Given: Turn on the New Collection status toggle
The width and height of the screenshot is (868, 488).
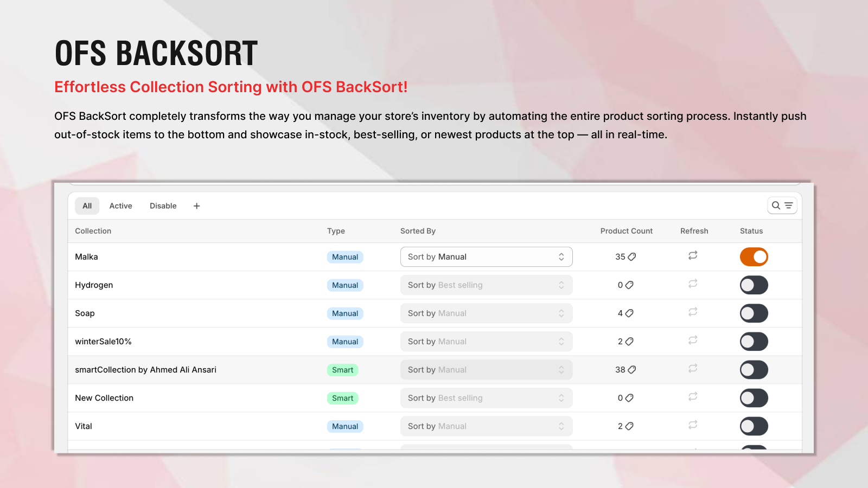Looking at the screenshot, I should pos(754,397).
